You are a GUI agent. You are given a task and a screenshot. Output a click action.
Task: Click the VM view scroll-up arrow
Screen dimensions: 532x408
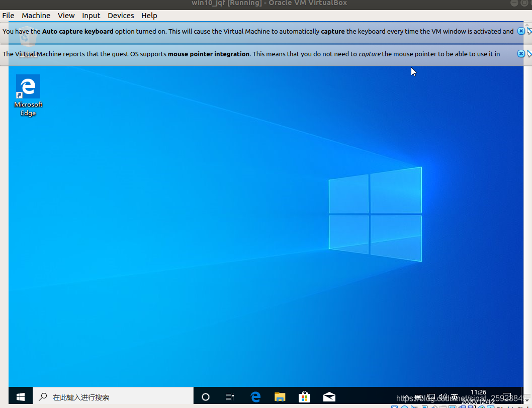tap(527, 25)
